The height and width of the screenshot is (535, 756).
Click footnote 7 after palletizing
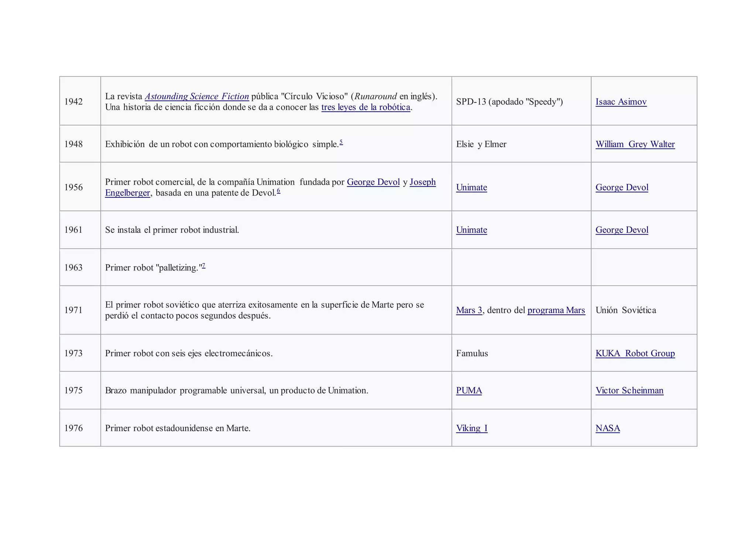[204, 265]
